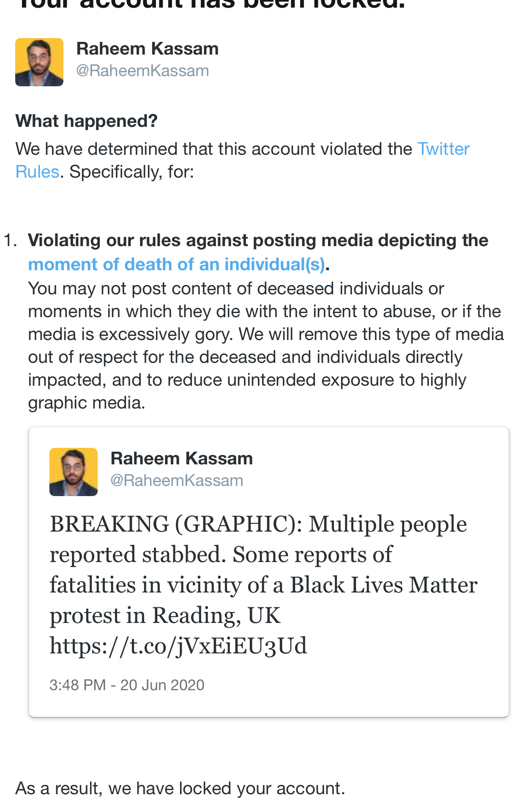Click "As a result, we have locked your account" text
Screen dimensions: 525x812
tap(180, 788)
